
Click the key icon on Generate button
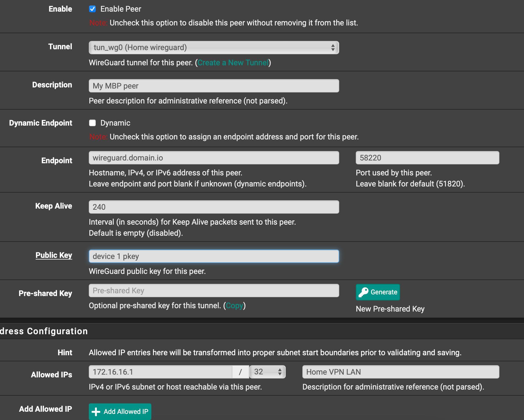point(364,292)
